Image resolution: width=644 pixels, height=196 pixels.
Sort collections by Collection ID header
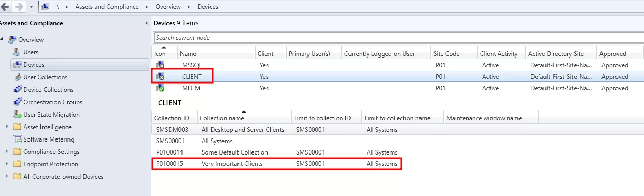(x=174, y=118)
